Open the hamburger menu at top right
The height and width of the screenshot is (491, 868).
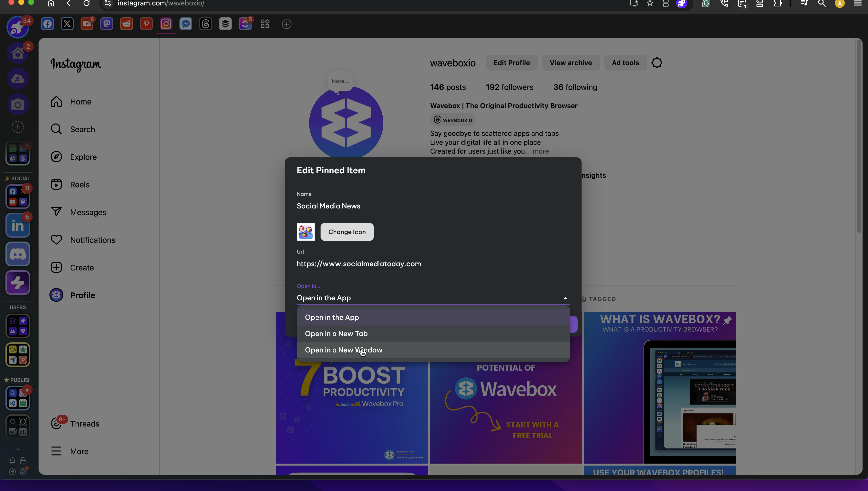point(857,3)
